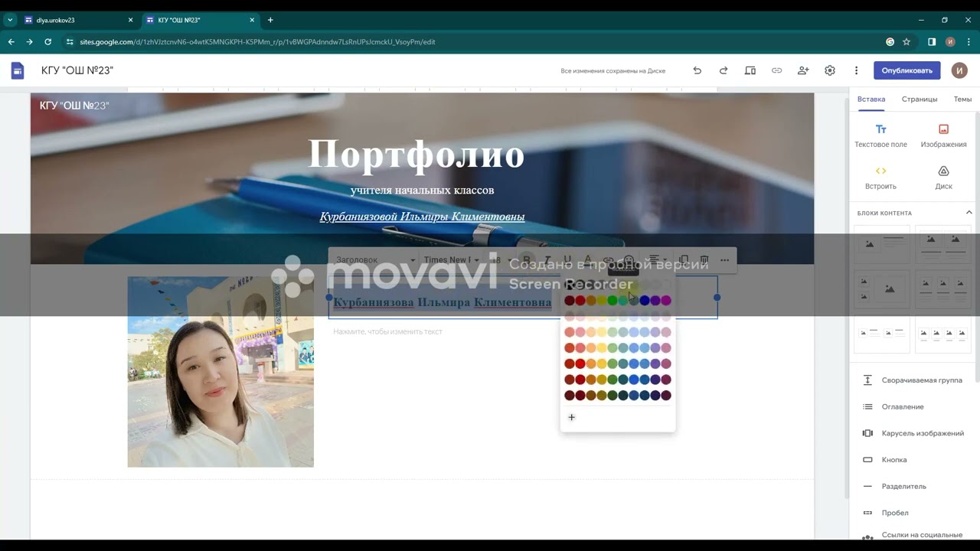The height and width of the screenshot is (551, 980).
Task: Pick the bright blue color swatch
Action: click(x=645, y=301)
